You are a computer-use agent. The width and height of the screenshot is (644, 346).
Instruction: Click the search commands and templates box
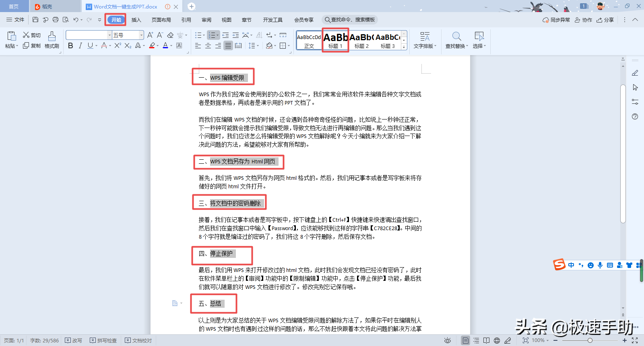point(350,20)
